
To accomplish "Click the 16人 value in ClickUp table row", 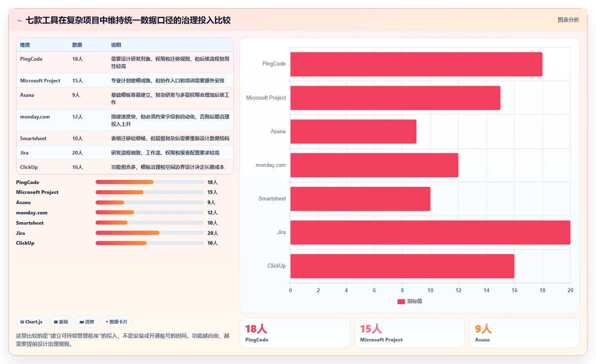I will point(78,167).
